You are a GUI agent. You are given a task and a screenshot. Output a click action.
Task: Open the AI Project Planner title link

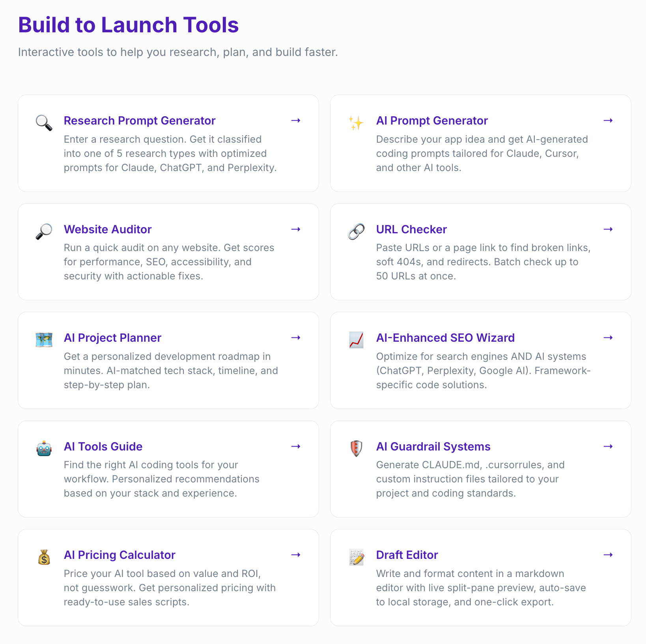click(112, 338)
